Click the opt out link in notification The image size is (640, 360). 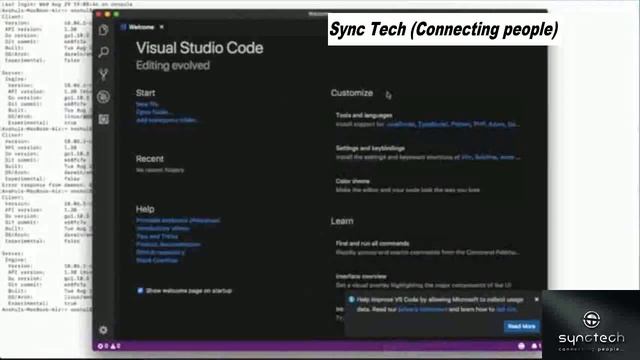point(506,309)
